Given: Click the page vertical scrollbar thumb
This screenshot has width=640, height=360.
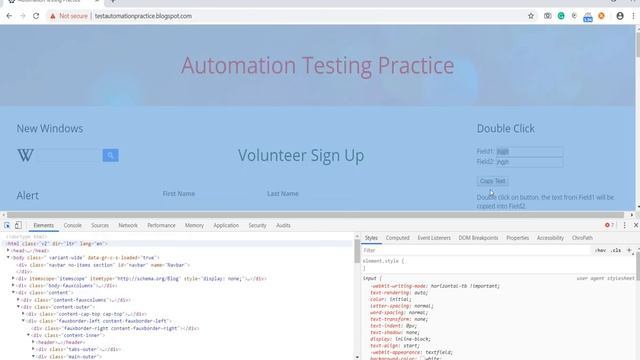Looking at the screenshot, I should pyautogui.click(x=638, y=43).
